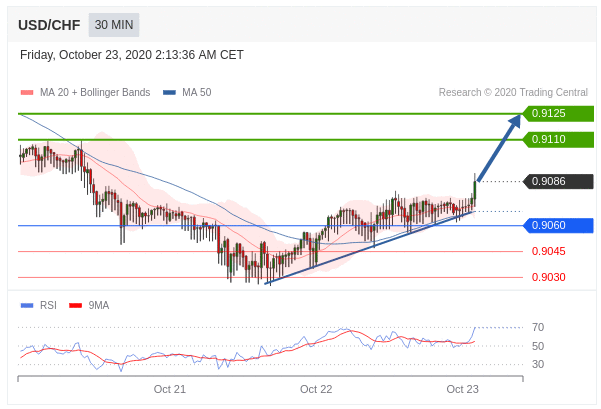Select the 0.9110 resistance price label
Viewport: 601px width, 409px height.
coord(559,139)
